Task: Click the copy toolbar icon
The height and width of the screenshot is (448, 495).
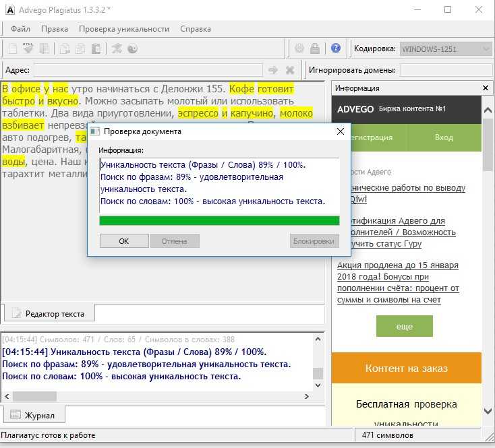Action: pos(80,49)
